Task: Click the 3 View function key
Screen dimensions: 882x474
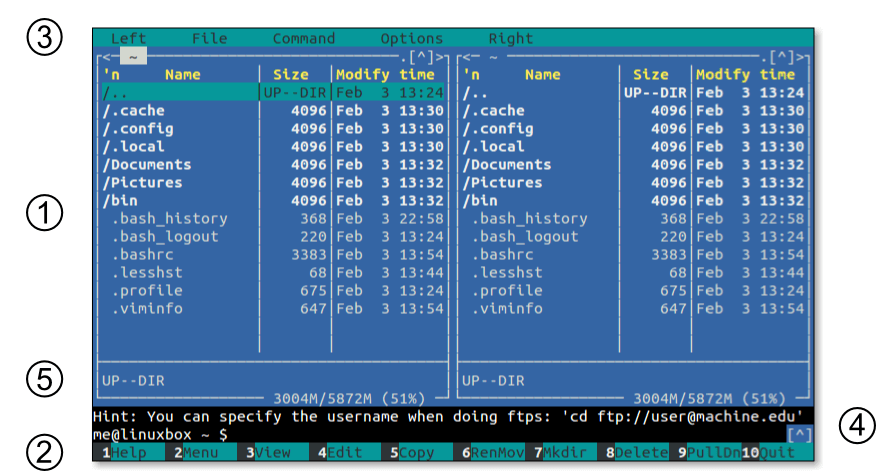Action: click(x=273, y=452)
